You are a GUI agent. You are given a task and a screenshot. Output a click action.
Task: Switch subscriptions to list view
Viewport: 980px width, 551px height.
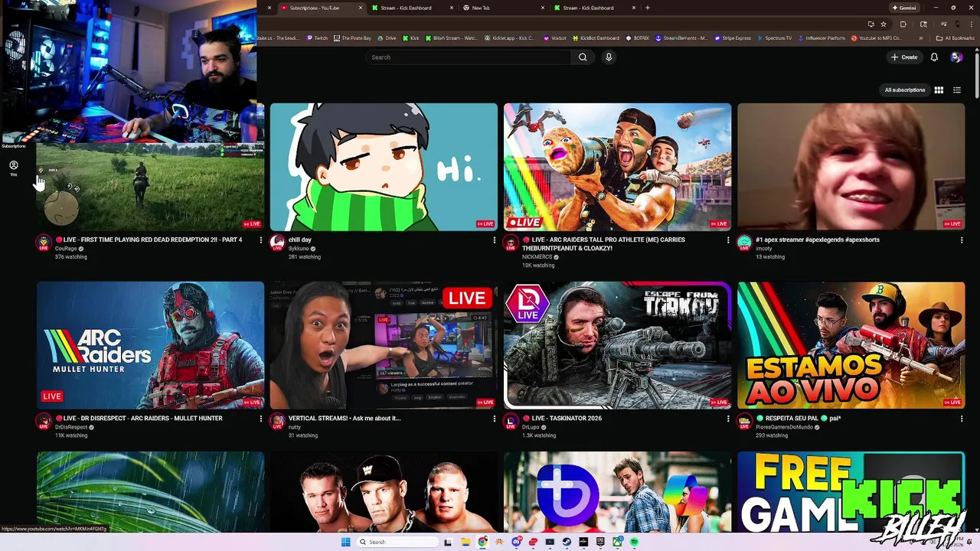tap(957, 90)
